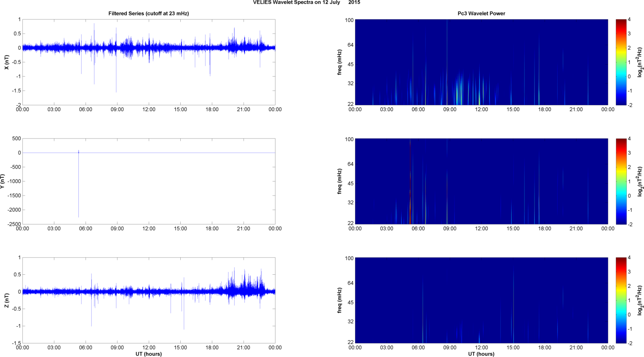Click the "-2000" tick on the Y (nT) axis
The image size is (644, 357).
tap(14, 210)
